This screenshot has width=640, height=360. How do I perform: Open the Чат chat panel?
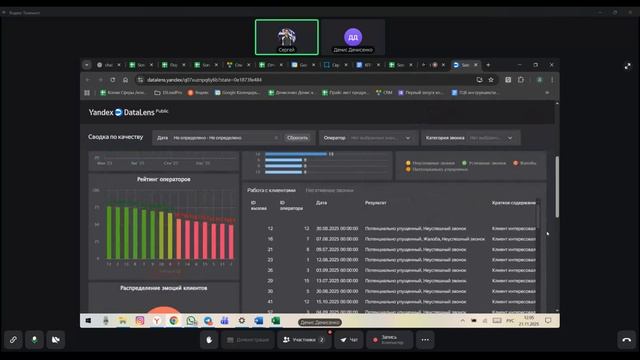click(349, 340)
